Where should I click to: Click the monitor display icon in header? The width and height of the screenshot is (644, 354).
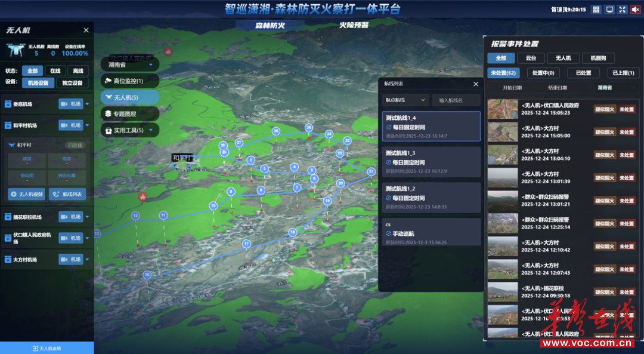pos(609,9)
